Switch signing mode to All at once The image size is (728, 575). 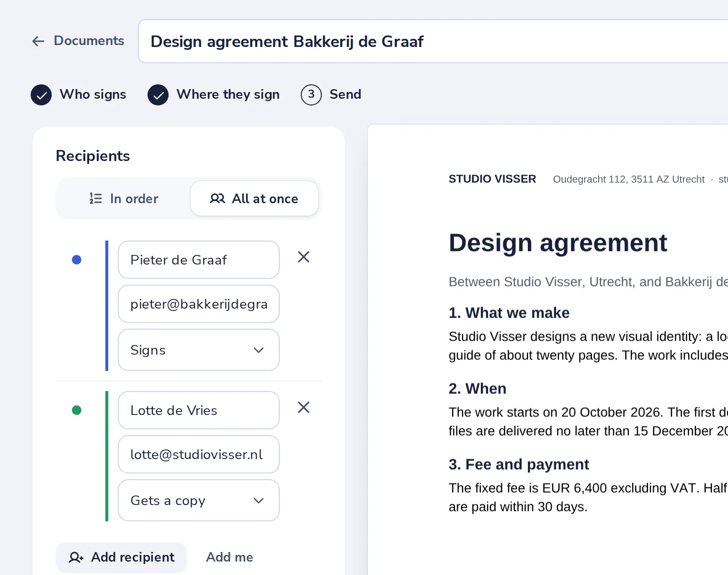(254, 198)
